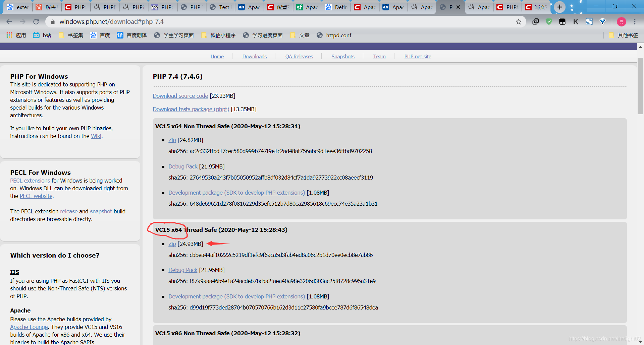Open the httpd.conf bookmark

click(x=334, y=35)
